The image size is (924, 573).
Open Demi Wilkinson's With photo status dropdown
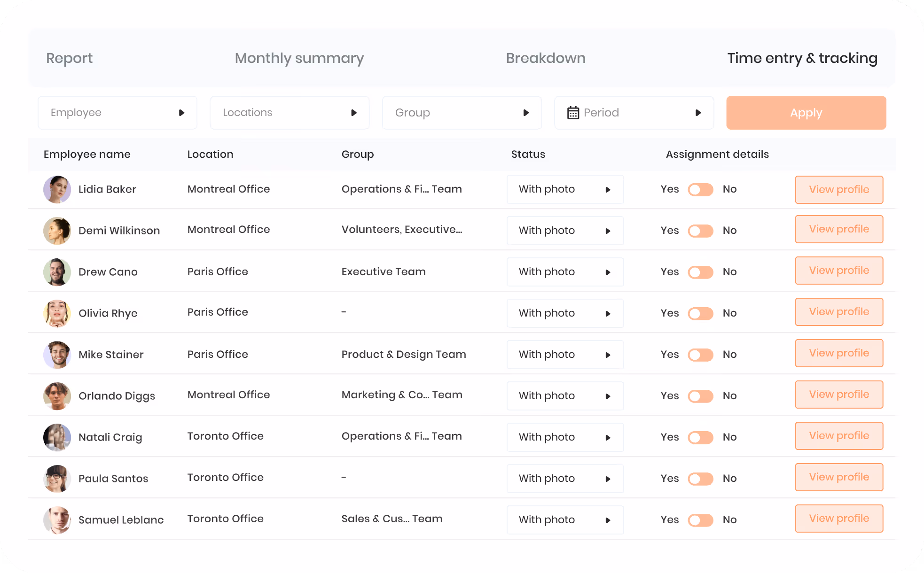coord(565,231)
